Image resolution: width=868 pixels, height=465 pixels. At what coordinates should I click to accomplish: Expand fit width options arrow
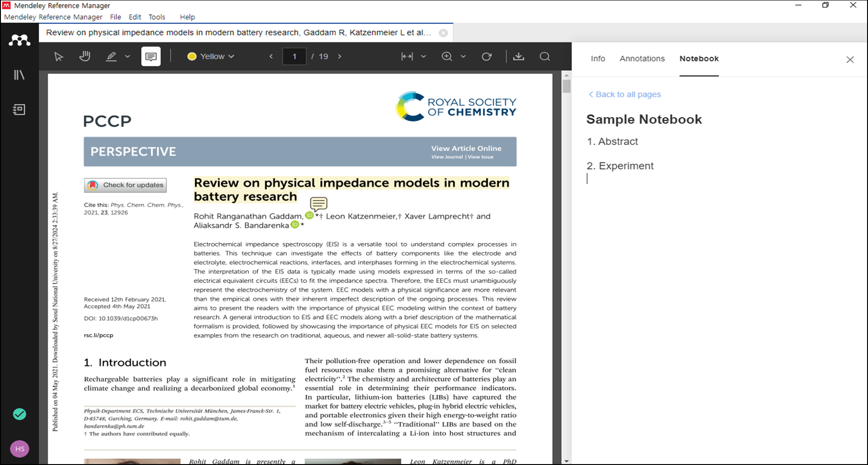point(424,56)
